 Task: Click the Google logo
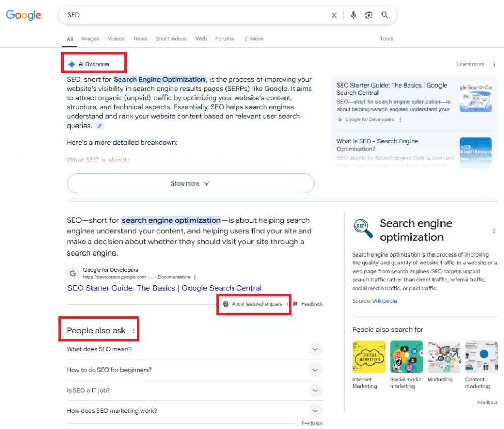click(24, 15)
